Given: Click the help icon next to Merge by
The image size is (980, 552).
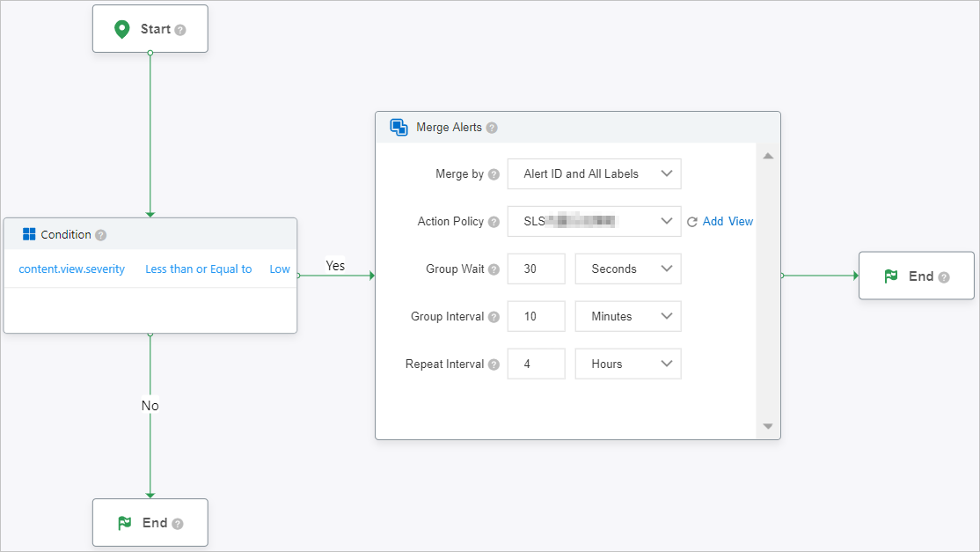Looking at the screenshot, I should pos(494,174).
